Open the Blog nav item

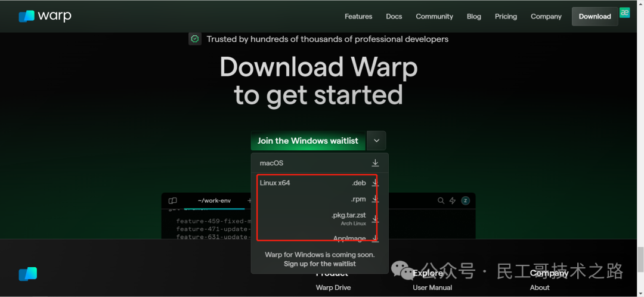click(473, 17)
